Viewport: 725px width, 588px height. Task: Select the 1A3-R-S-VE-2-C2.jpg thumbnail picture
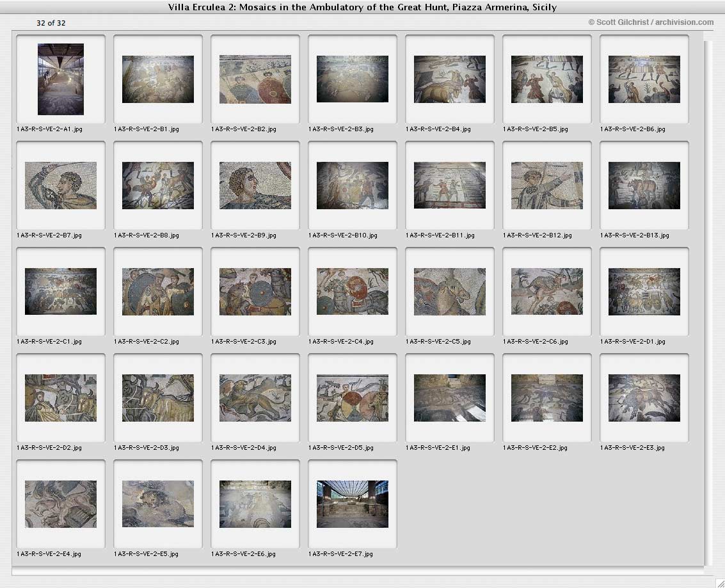click(x=158, y=292)
